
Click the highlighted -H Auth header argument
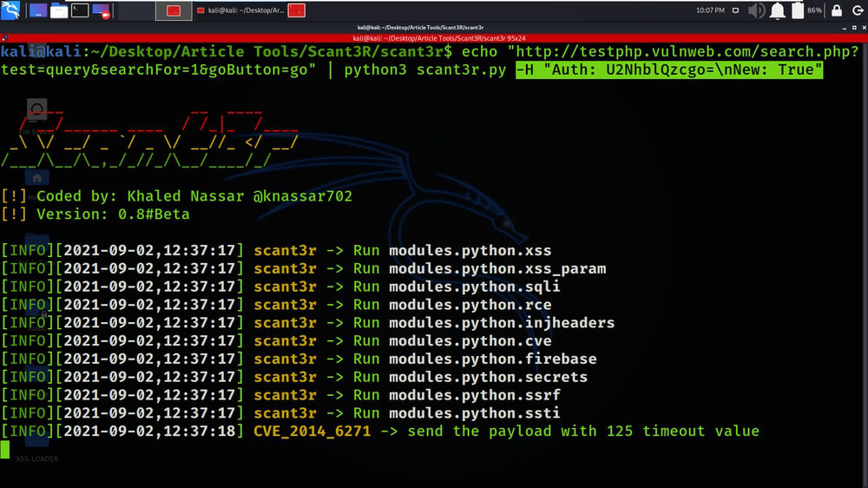(669, 69)
